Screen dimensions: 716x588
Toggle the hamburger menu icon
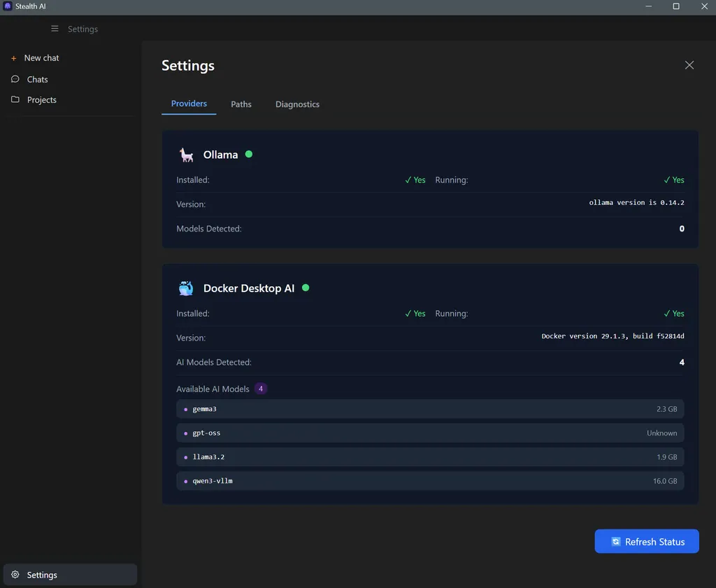pos(55,29)
